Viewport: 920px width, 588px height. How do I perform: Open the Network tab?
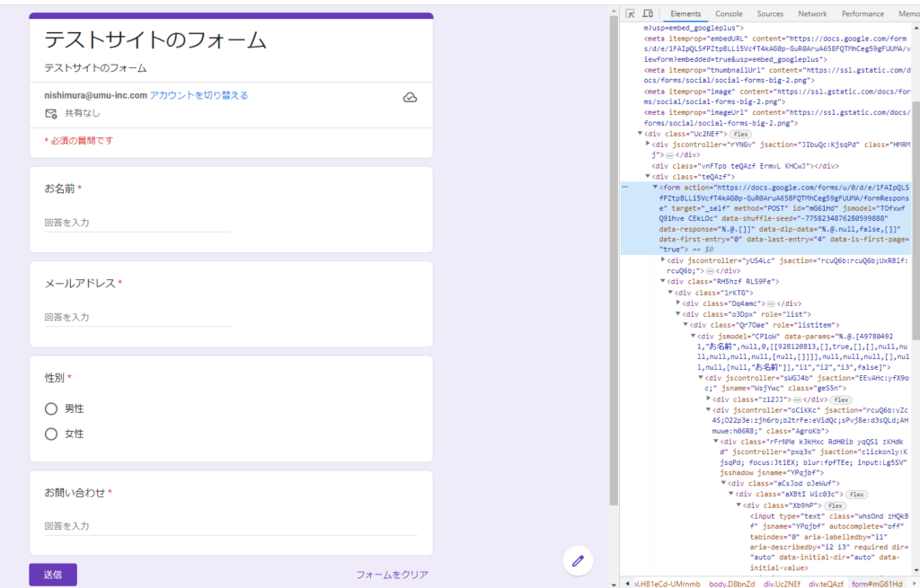click(812, 13)
